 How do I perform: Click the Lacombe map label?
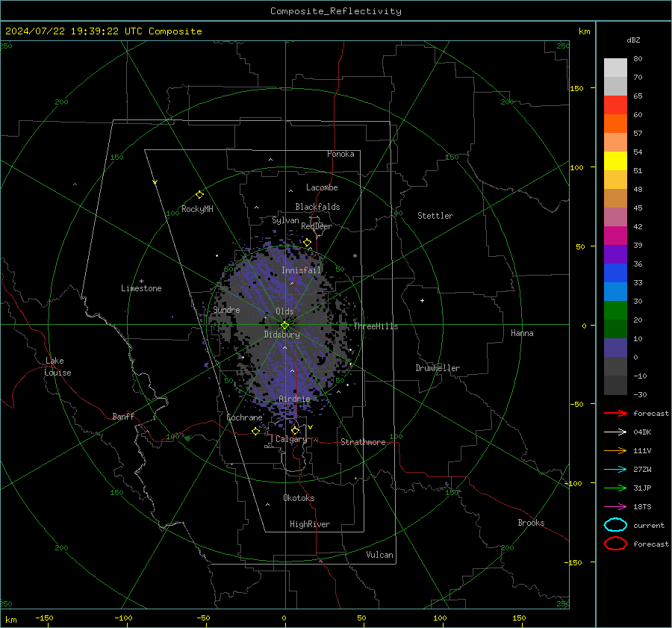pyautogui.click(x=322, y=187)
